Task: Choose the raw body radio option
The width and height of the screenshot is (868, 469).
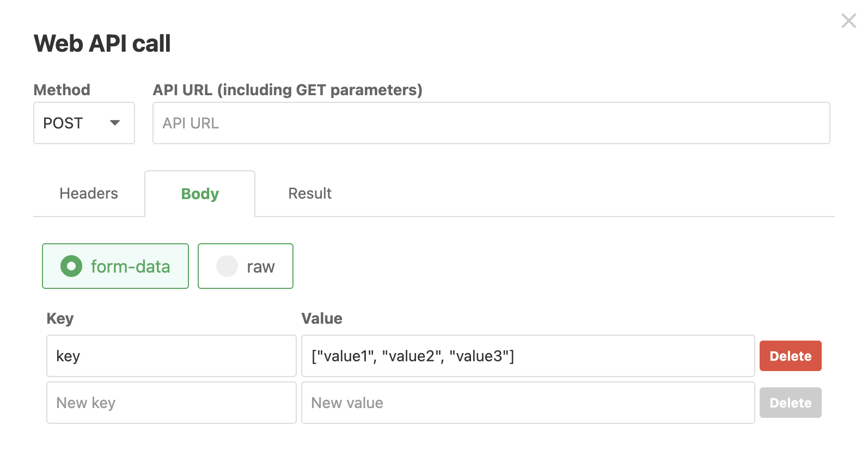Action: [246, 266]
